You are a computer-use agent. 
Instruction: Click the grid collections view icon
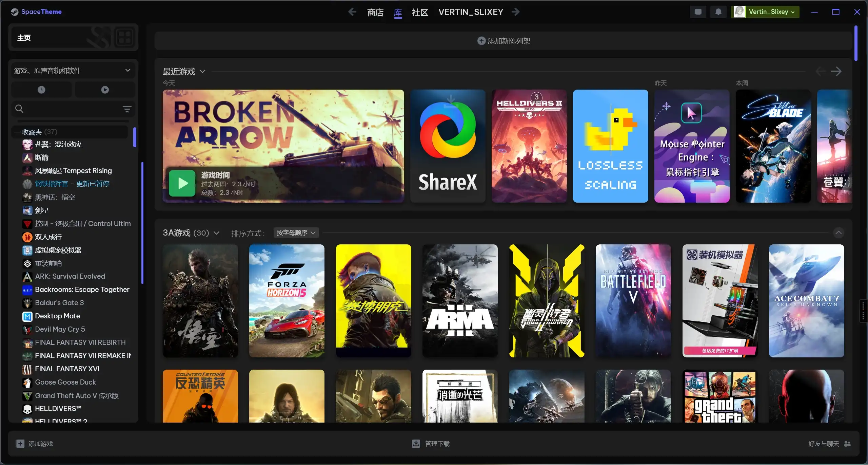(124, 37)
